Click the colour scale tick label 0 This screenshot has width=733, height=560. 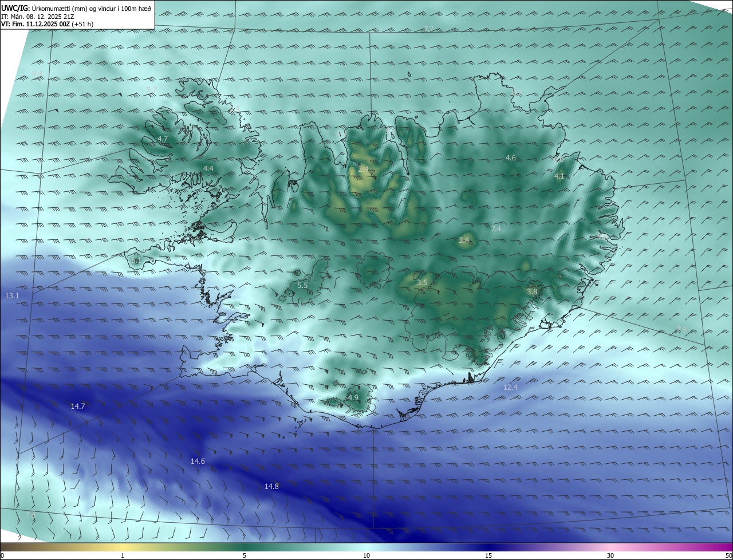[x=2, y=555]
